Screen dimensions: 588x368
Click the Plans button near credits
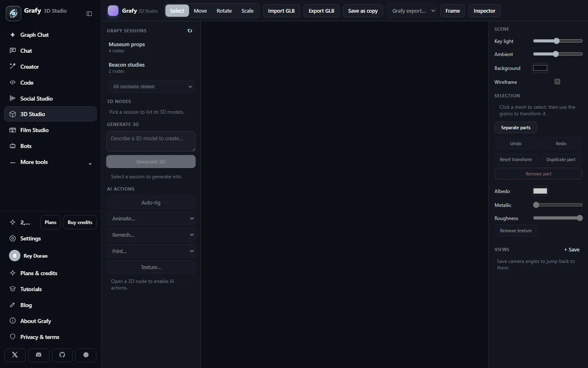click(x=51, y=222)
